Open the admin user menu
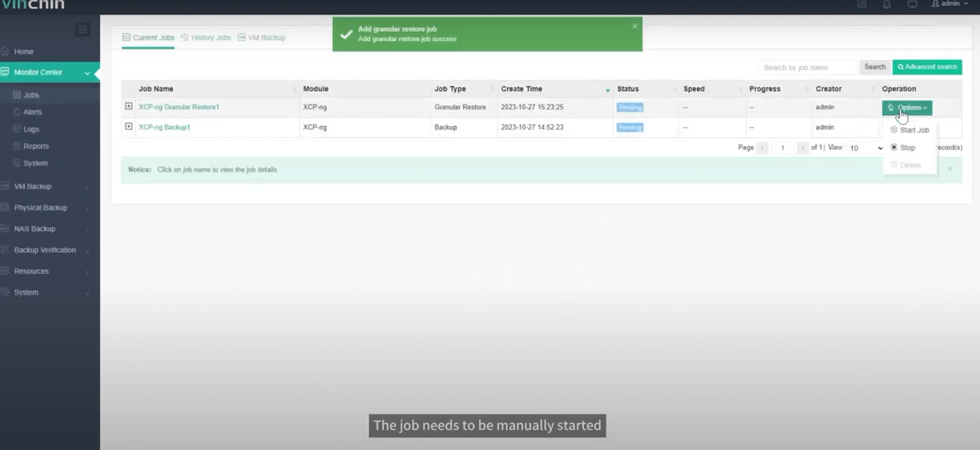The height and width of the screenshot is (450, 980). (x=950, y=4)
